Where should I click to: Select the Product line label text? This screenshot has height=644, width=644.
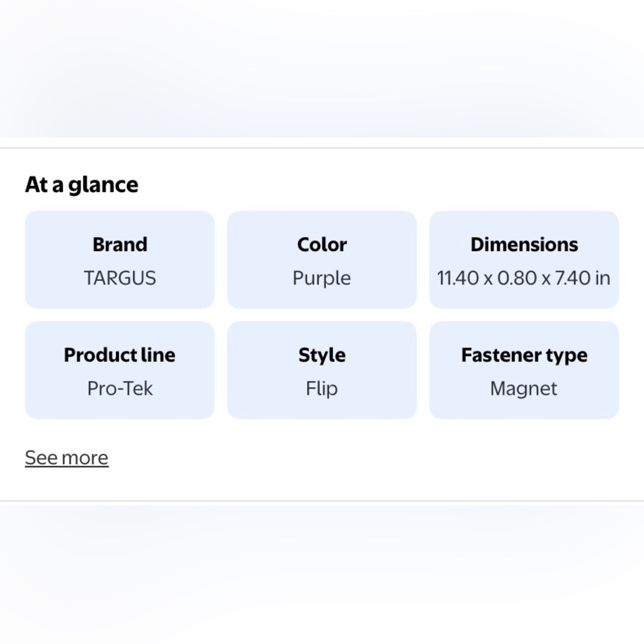click(x=120, y=355)
